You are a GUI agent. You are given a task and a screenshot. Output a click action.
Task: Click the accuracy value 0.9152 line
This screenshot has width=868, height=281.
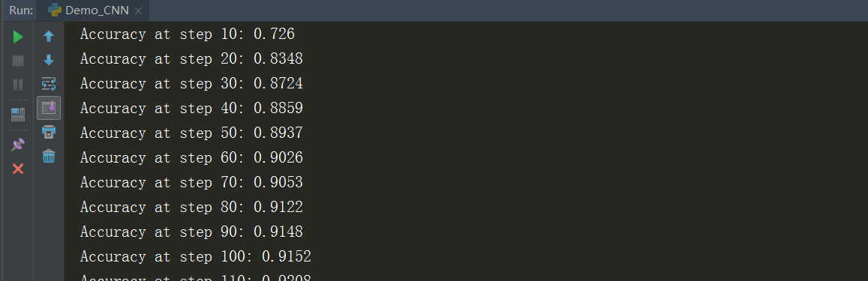click(x=195, y=257)
